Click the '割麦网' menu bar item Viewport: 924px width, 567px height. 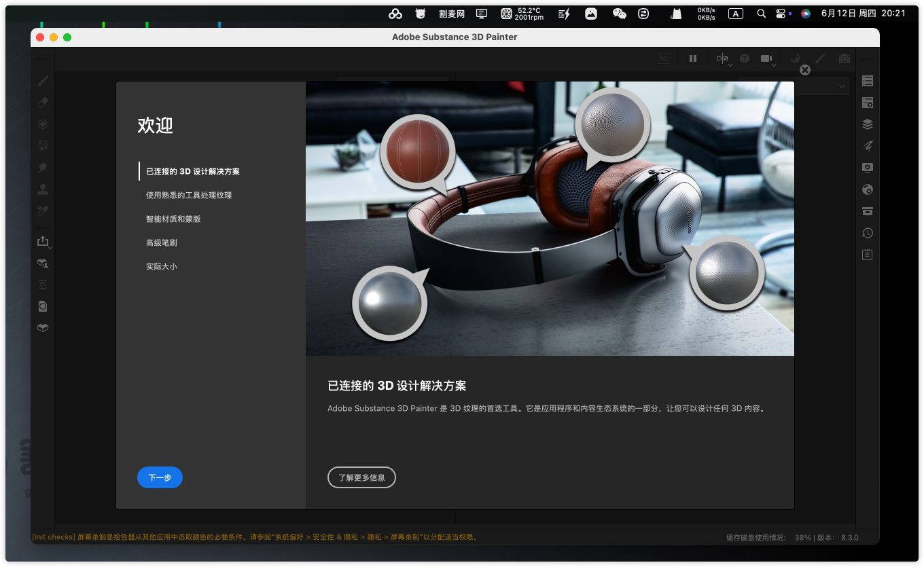click(452, 14)
